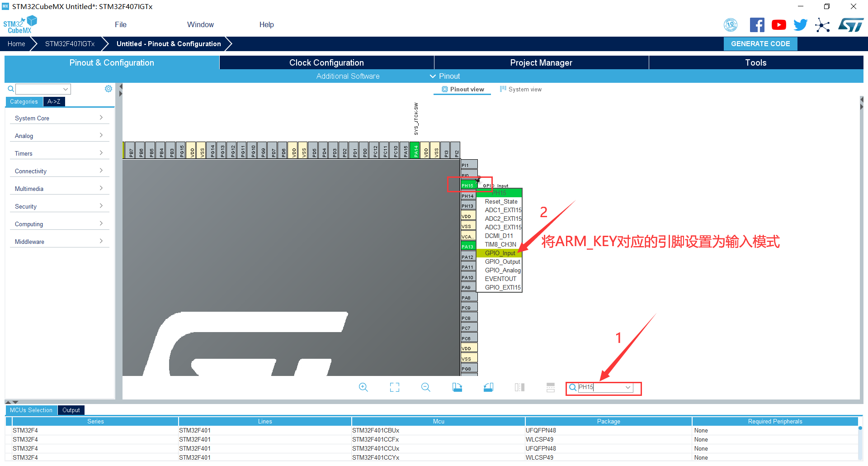The image size is (868, 466).
Task: Click the zoom in magnifier icon
Action: [363, 387]
